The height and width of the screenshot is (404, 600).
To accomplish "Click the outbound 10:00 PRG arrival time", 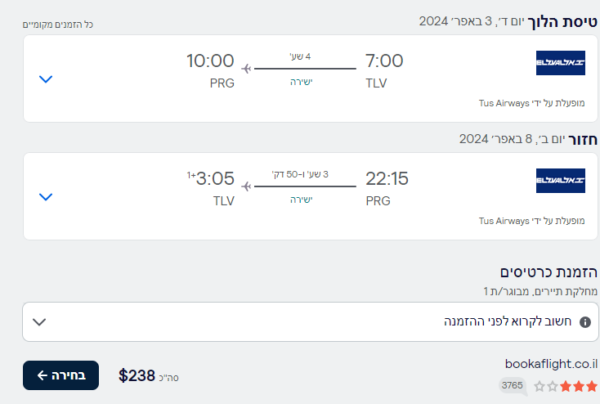I will (x=210, y=61).
